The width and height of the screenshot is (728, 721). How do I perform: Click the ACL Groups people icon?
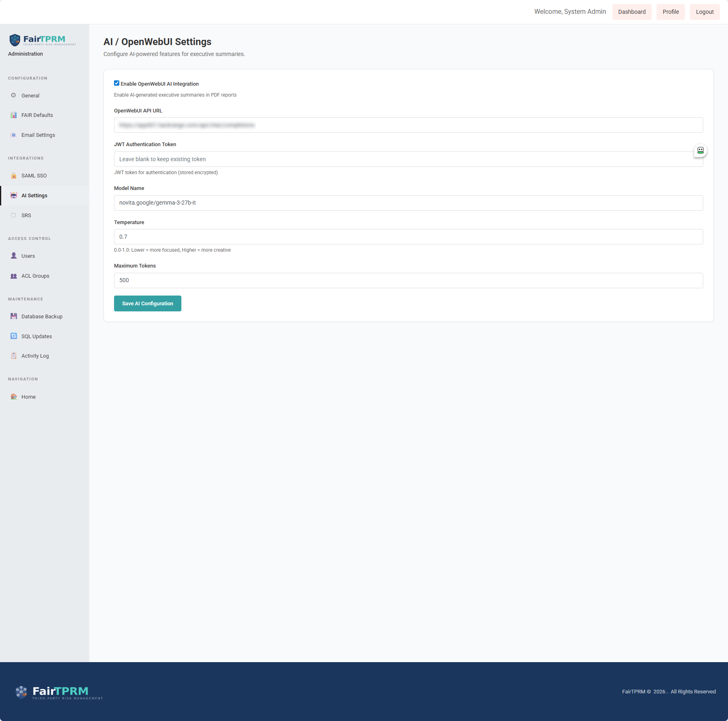tap(13, 276)
